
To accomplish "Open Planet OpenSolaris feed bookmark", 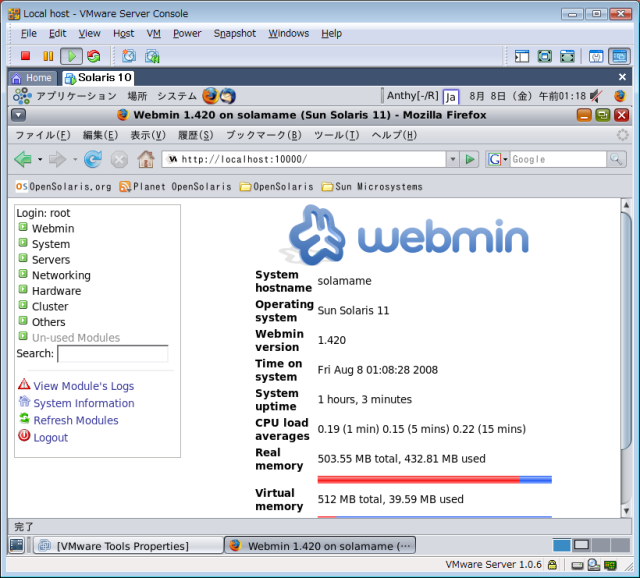I will click(175, 187).
